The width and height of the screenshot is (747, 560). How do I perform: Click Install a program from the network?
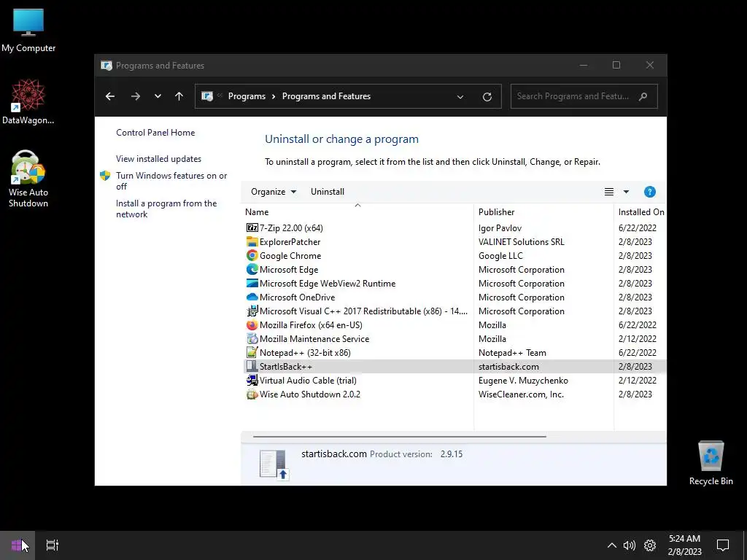166,209
